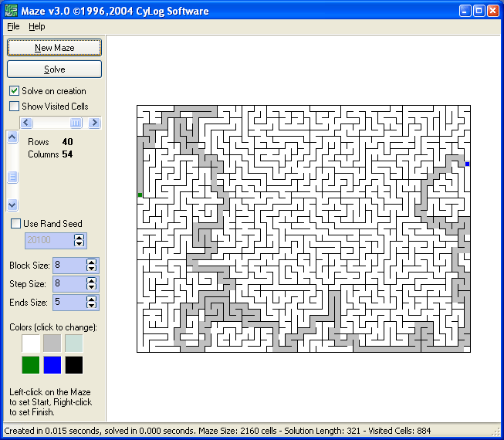Open the File menu

[x=13, y=26]
